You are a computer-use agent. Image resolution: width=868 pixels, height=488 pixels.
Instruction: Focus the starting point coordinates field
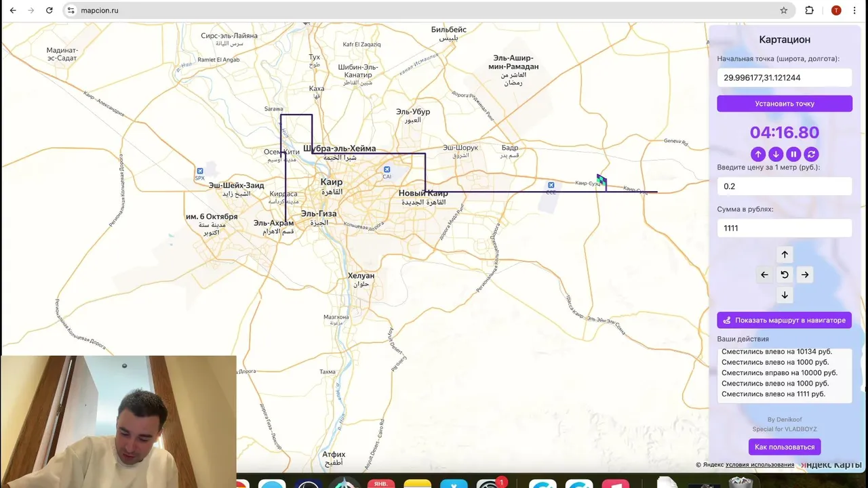coord(785,77)
